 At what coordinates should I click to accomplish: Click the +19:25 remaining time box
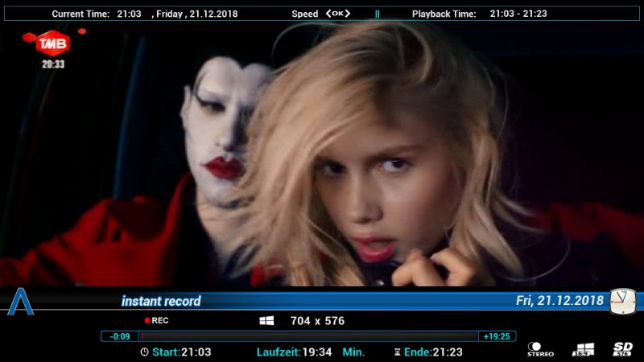tap(497, 336)
